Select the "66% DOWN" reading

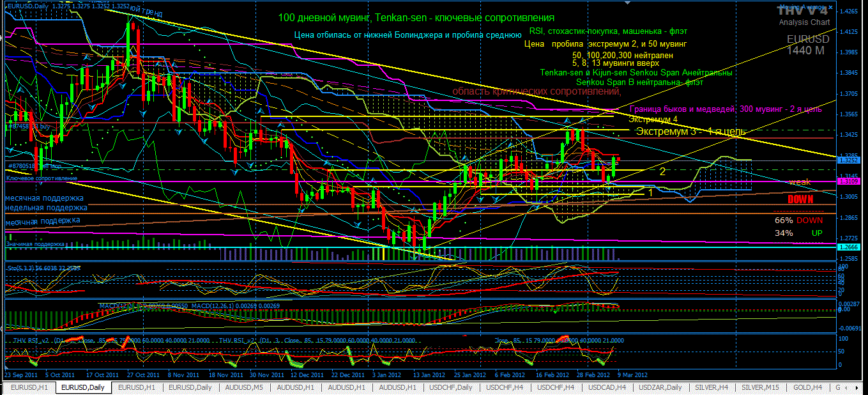[798, 221]
